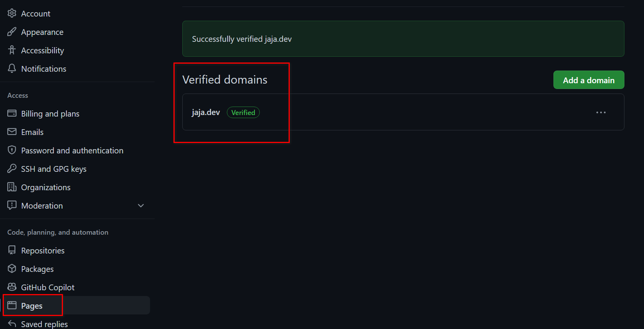This screenshot has width=644, height=329.
Task: Click the SSH and GPG key icon
Action: [x=12, y=169]
